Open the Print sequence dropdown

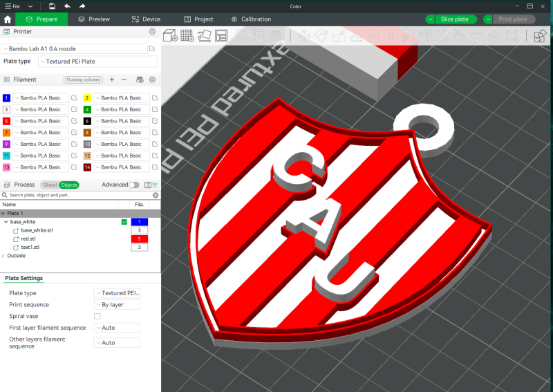tap(117, 304)
